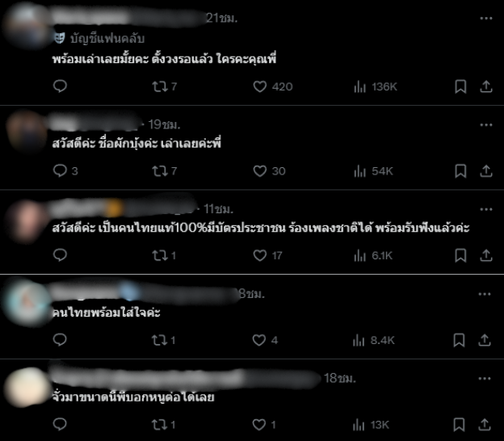
Task: Open the 19-hour timestamp link
Action: [x=164, y=124]
